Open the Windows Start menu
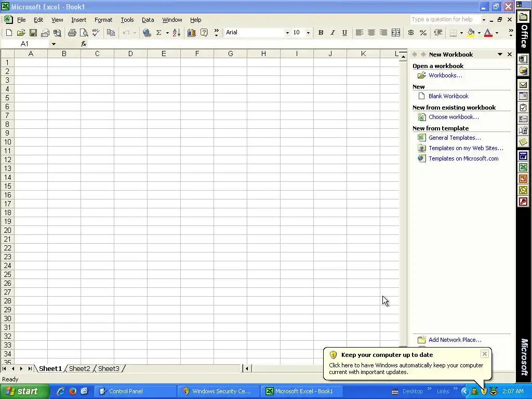532x399 pixels. coord(24,391)
